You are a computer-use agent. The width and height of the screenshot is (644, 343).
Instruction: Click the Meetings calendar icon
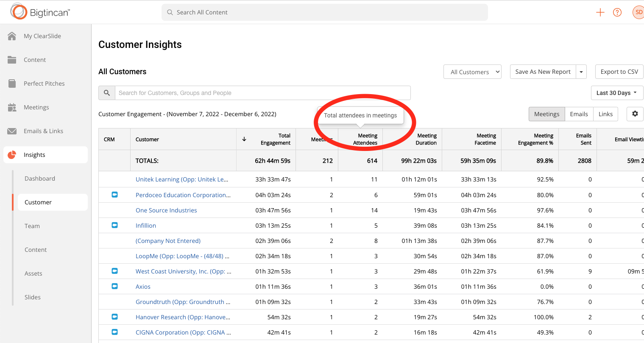point(12,107)
